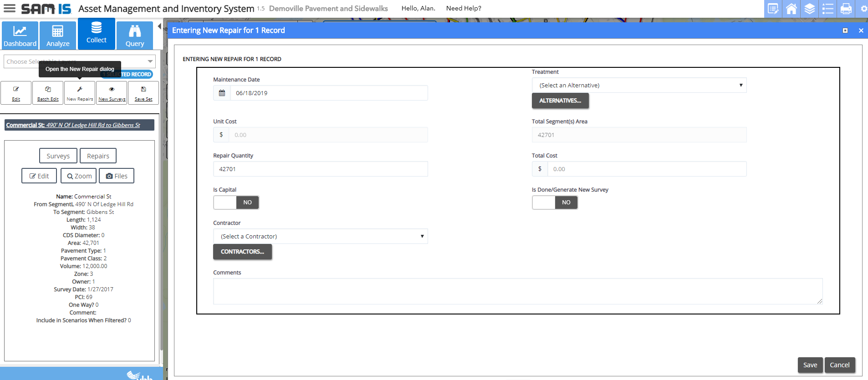868x380 pixels.
Task: Click the printer icon
Action: 846,9
